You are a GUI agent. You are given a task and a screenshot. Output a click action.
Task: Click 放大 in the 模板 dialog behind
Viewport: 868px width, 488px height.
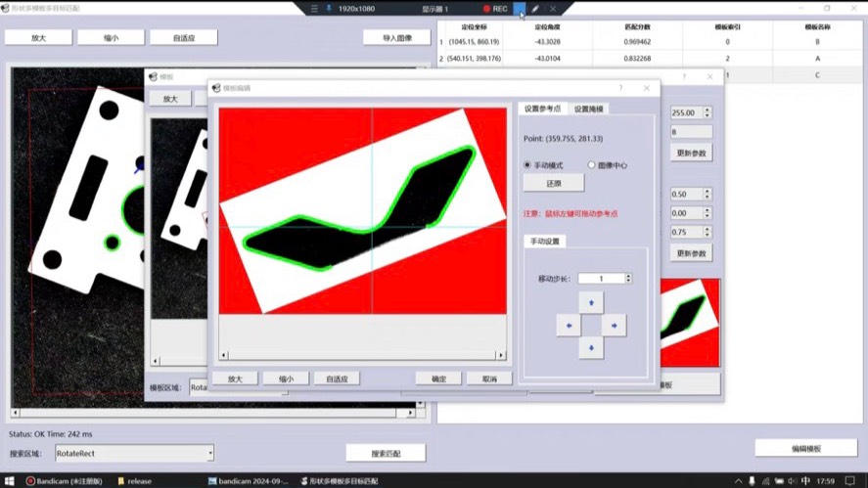pyautogui.click(x=170, y=99)
